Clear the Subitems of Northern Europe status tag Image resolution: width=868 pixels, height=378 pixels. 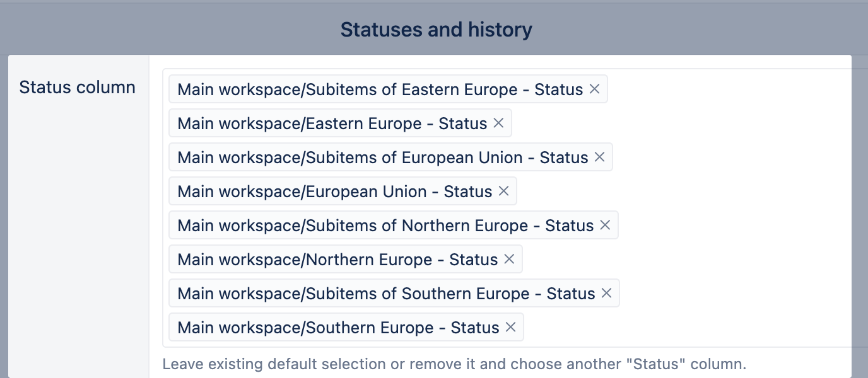605,226
